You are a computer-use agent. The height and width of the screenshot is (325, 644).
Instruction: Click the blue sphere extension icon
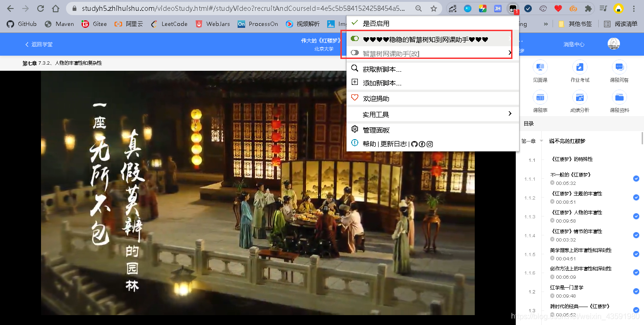pos(467,8)
